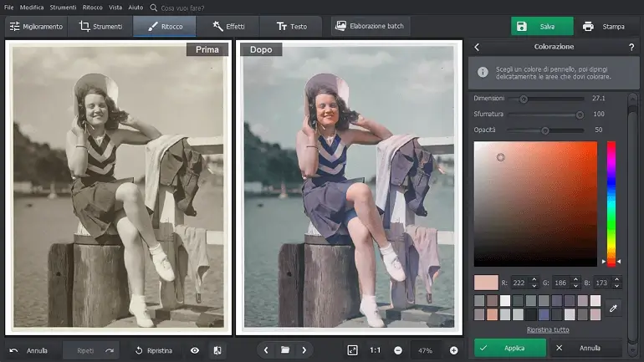644x362 pixels.
Task: Select the white swatch in first palette row
Action: click(x=505, y=300)
